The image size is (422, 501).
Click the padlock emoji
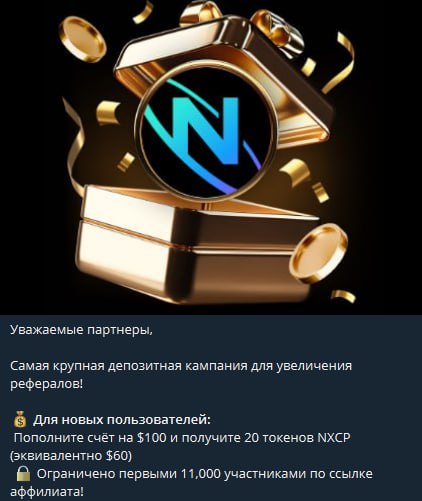(x=23, y=474)
